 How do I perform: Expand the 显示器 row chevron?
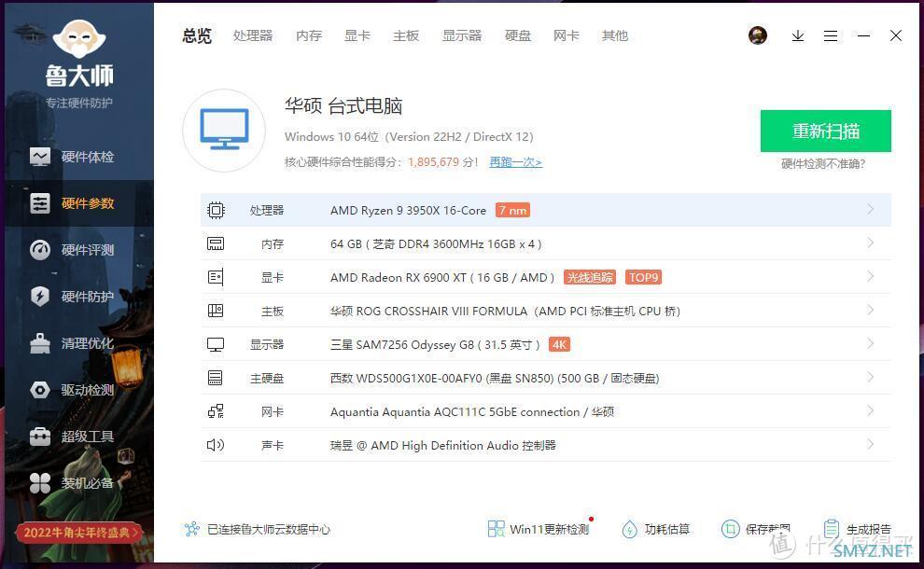[871, 343]
